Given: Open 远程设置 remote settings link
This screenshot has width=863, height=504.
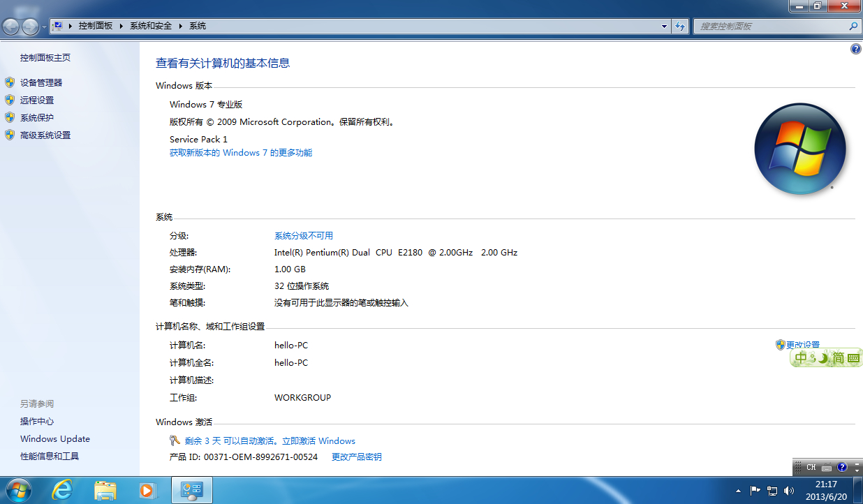Looking at the screenshot, I should point(37,100).
